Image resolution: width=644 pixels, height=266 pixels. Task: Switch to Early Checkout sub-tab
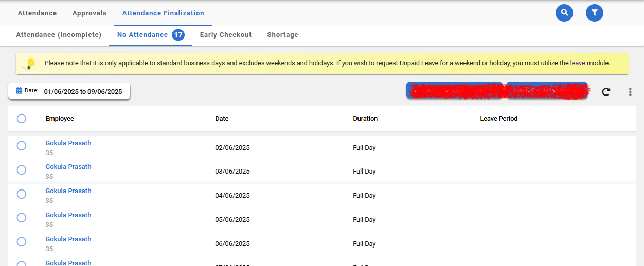tap(226, 35)
